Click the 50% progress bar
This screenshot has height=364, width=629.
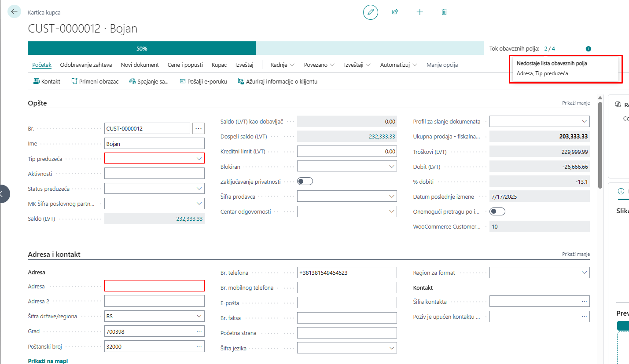142,48
